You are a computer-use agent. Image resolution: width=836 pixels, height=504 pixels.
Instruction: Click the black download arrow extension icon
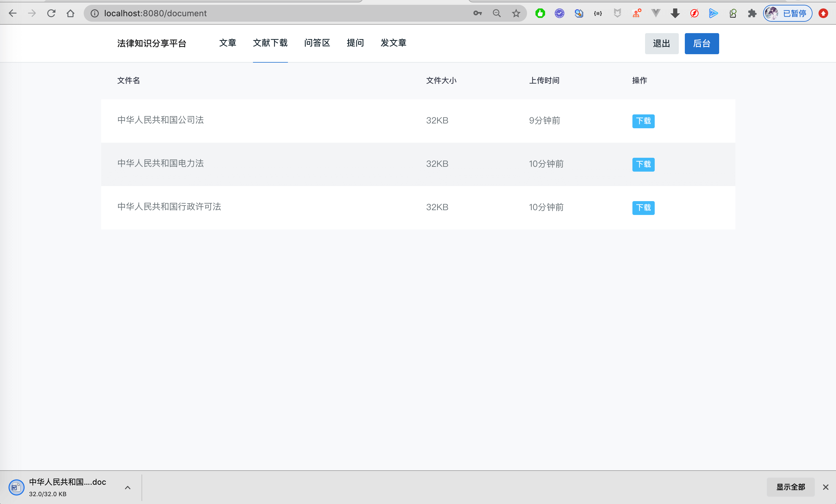click(x=675, y=13)
